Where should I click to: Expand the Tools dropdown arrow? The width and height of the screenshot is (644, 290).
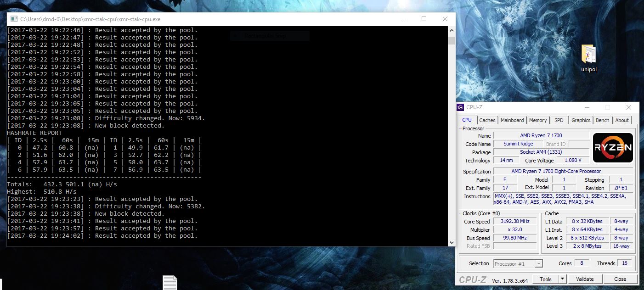[x=562, y=279]
